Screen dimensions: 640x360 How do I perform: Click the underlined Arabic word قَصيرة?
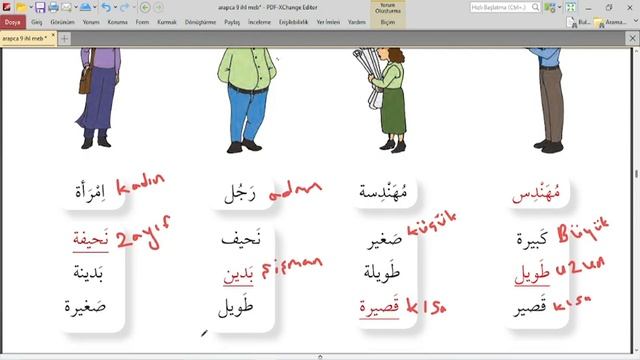coord(379,306)
